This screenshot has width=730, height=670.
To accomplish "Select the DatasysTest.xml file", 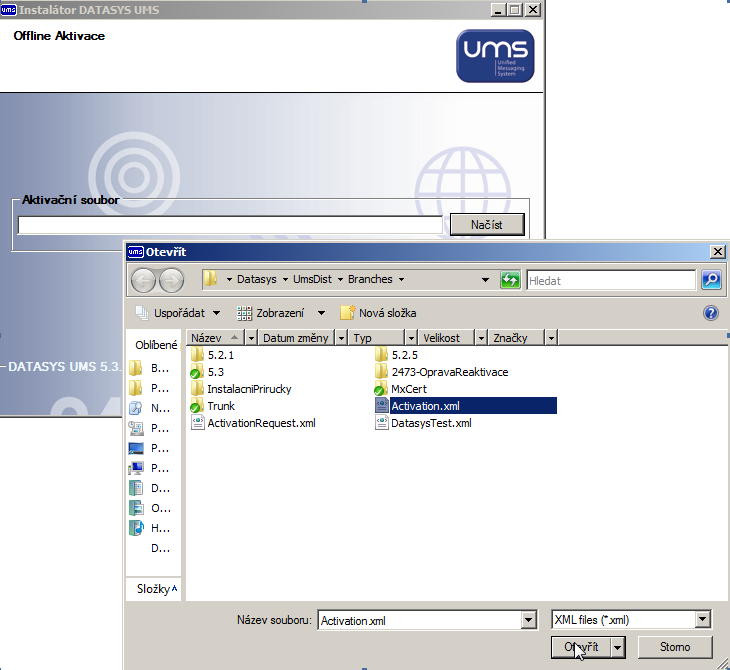I will click(x=423, y=423).
